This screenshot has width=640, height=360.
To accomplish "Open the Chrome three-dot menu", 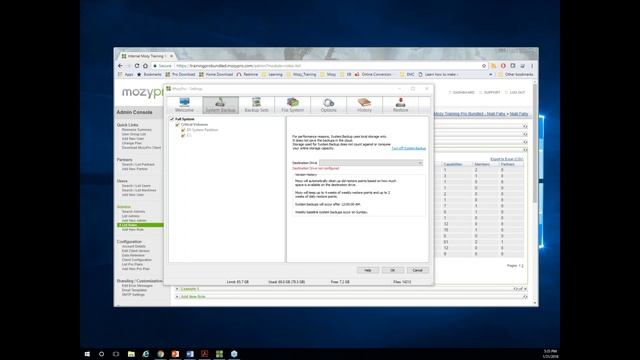I will click(x=532, y=66).
